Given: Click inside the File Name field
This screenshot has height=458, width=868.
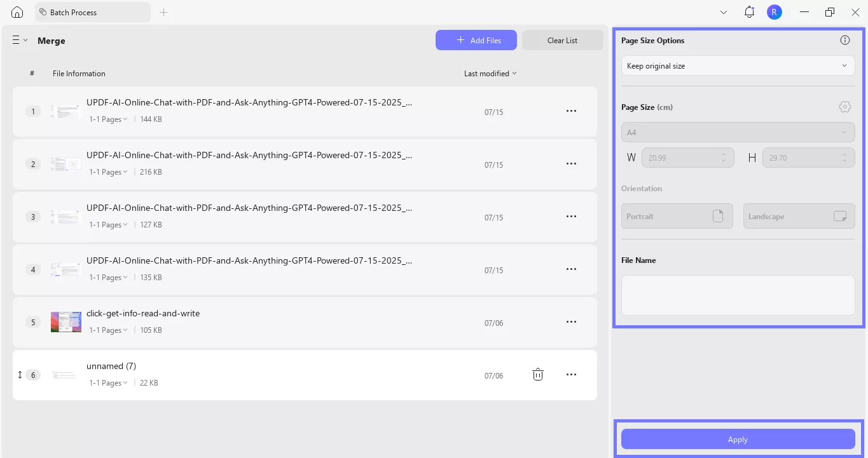Looking at the screenshot, I should point(738,295).
